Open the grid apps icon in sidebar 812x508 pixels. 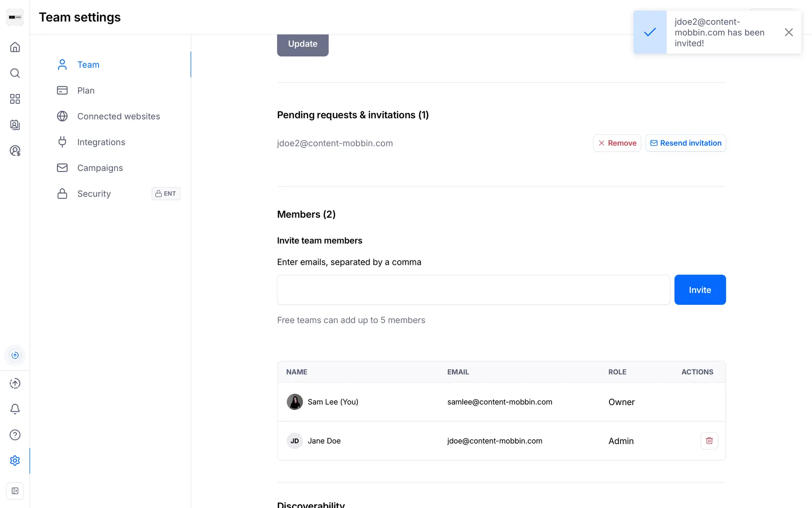(x=15, y=99)
